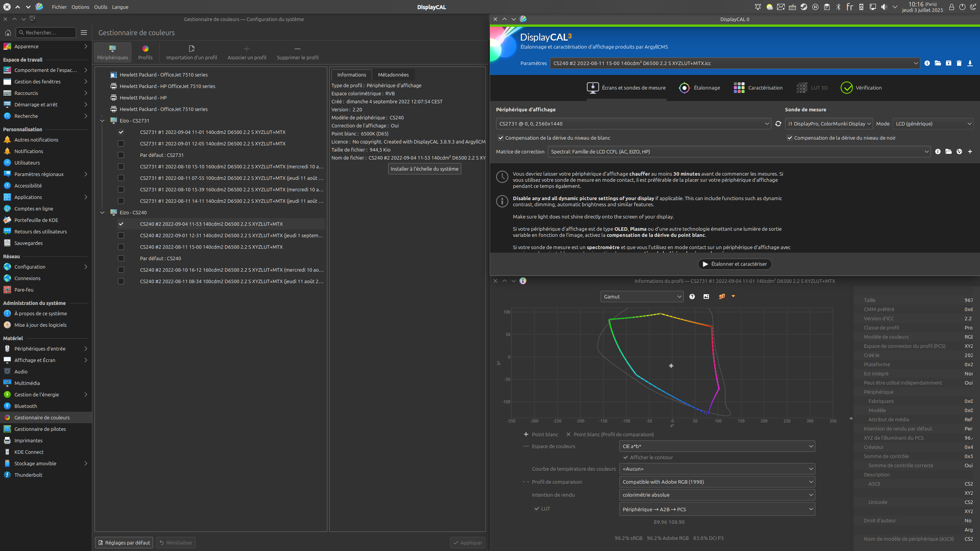980x551 pixels.
Task: Click Associer un profil plus button
Action: pyautogui.click(x=247, y=52)
